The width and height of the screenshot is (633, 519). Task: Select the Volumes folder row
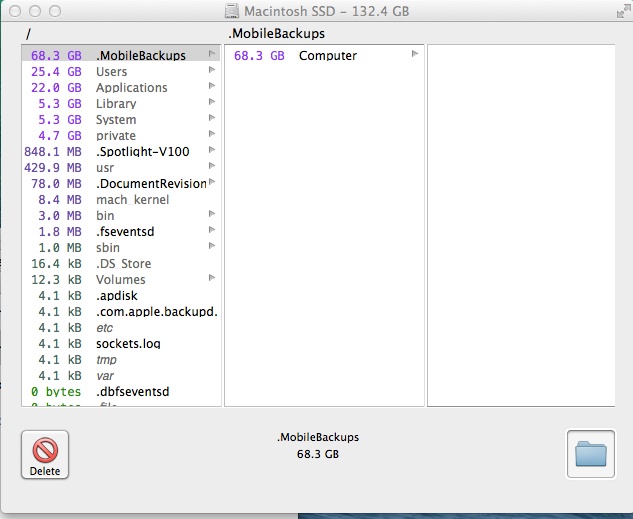(121, 279)
